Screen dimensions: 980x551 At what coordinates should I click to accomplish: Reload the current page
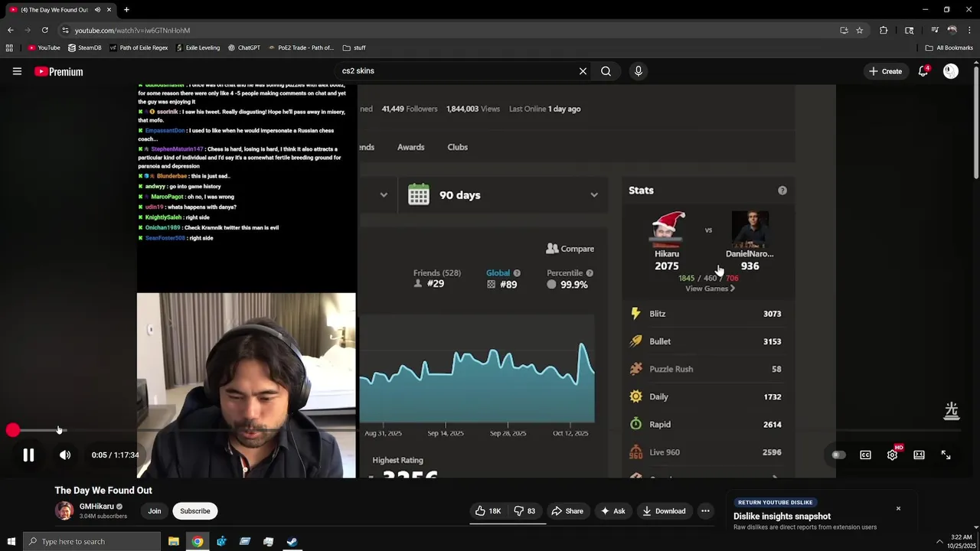pos(45,30)
